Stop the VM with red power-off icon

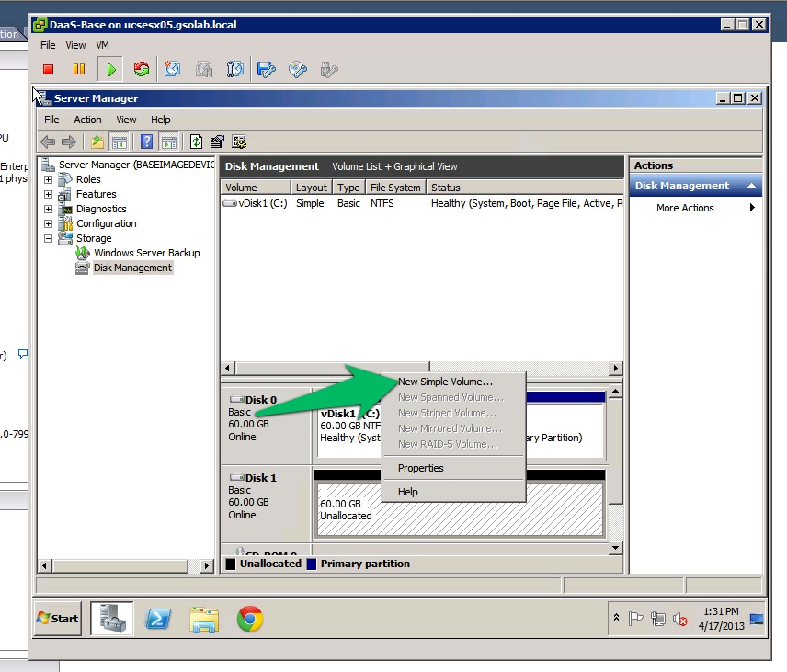point(48,69)
